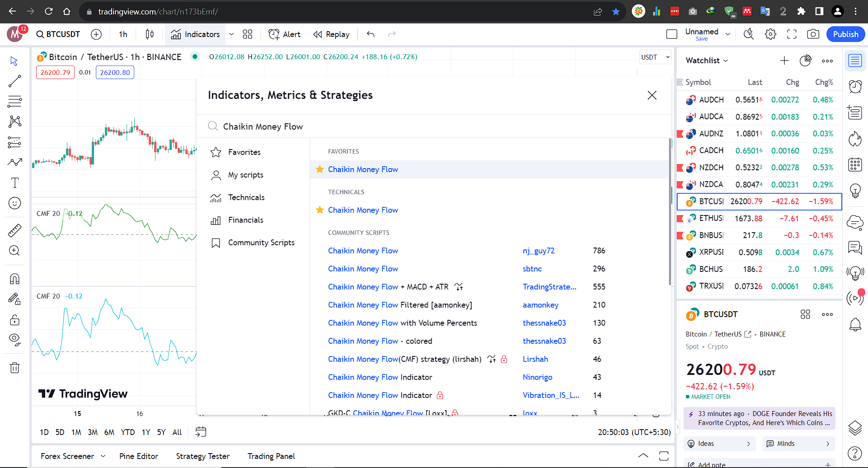This screenshot has height=468, width=868.
Task: Toggle the select layout checkbox square
Action: point(672,34)
